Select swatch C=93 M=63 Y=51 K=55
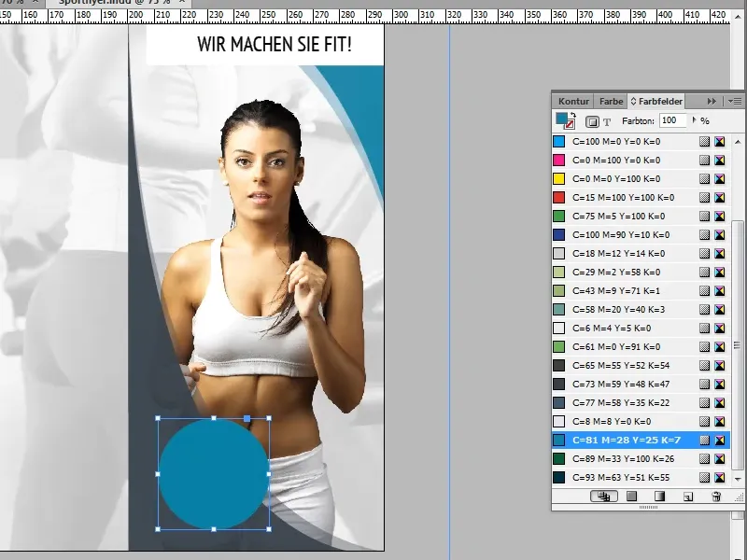747x560 pixels. [641, 478]
